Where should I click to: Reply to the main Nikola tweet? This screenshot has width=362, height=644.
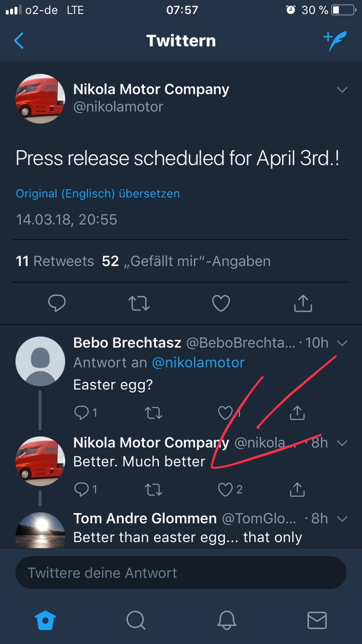(57, 303)
